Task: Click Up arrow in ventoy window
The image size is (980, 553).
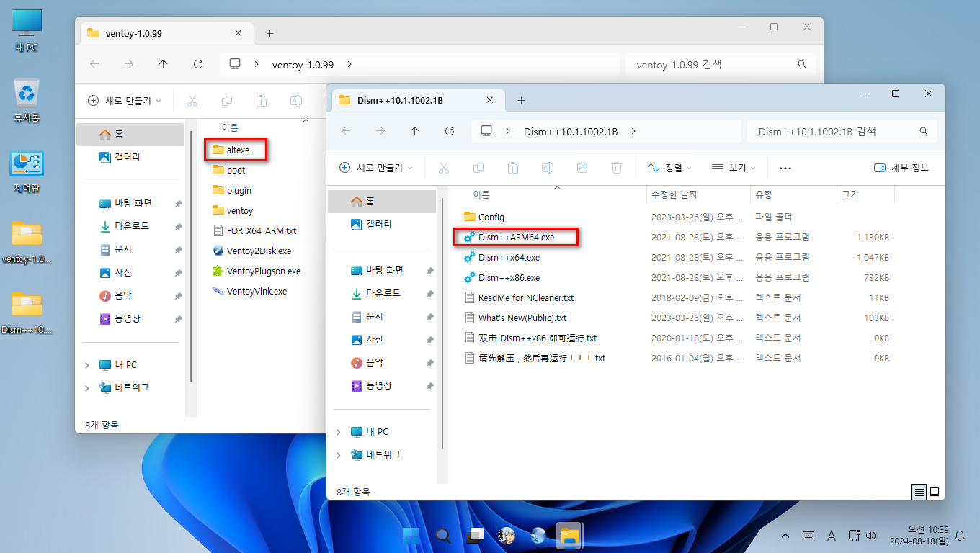Action: [164, 64]
